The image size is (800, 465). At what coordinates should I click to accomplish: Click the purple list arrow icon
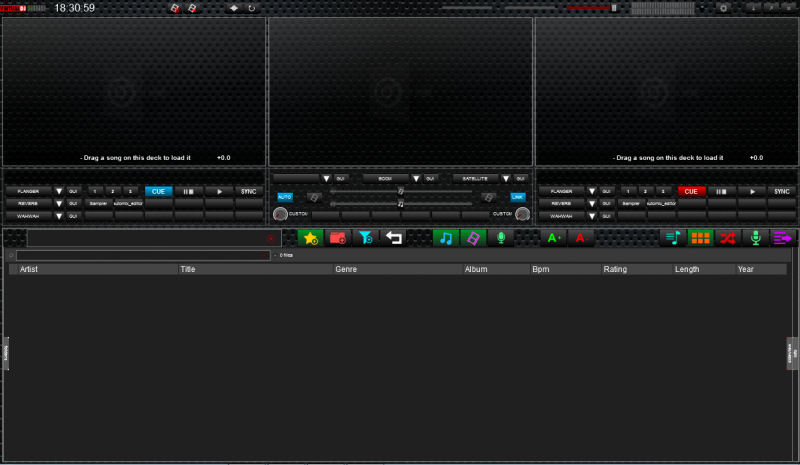point(783,238)
